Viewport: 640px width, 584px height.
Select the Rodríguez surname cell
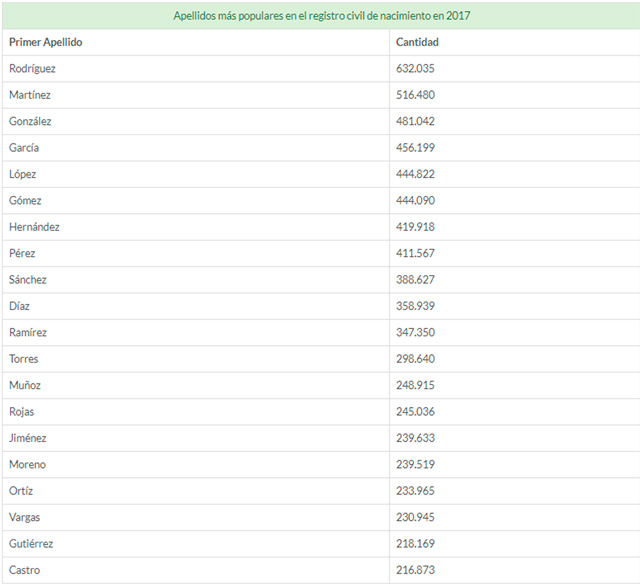pyautogui.click(x=32, y=68)
